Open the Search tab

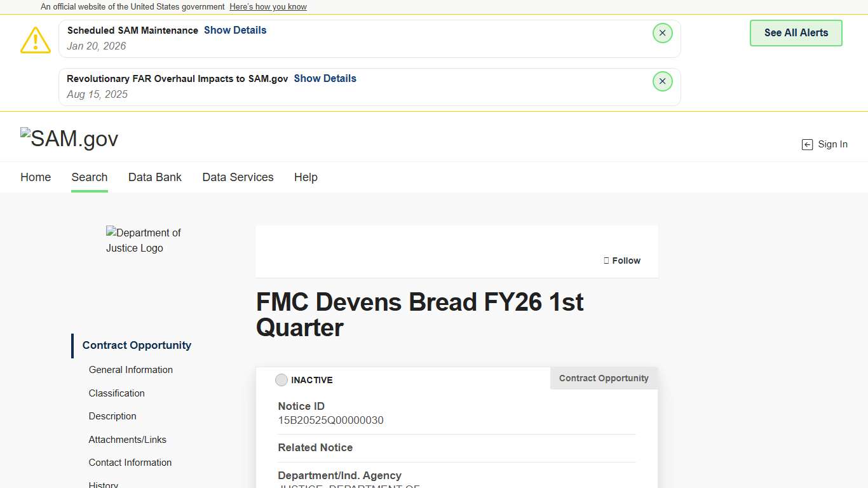coord(90,177)
